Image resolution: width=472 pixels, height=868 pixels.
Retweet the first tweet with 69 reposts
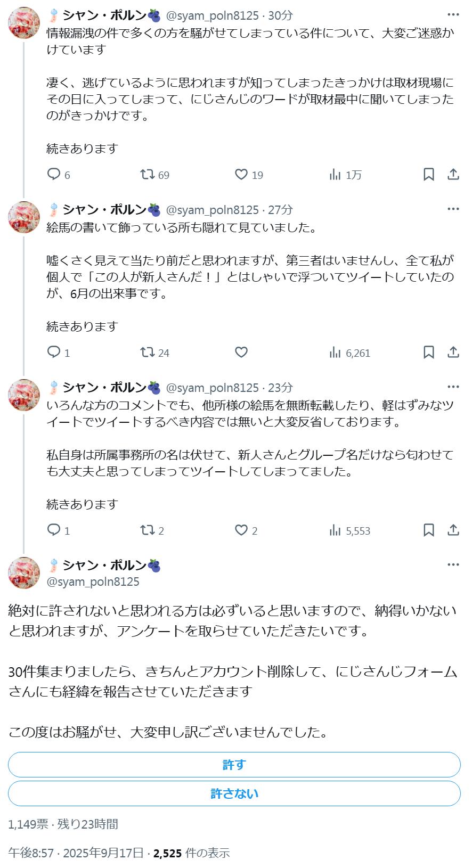[x=148, y=175]
